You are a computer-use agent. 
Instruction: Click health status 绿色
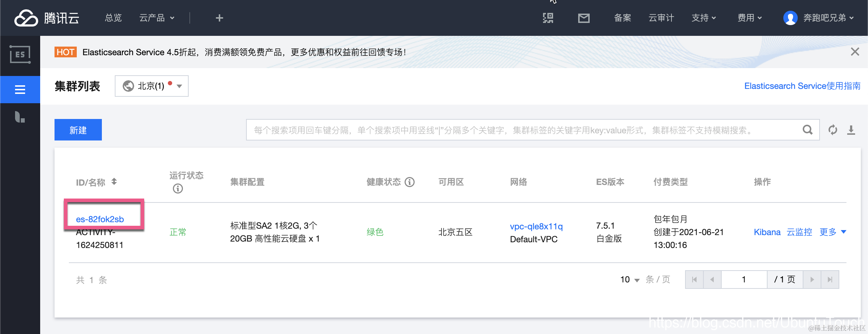click(375, 232)
